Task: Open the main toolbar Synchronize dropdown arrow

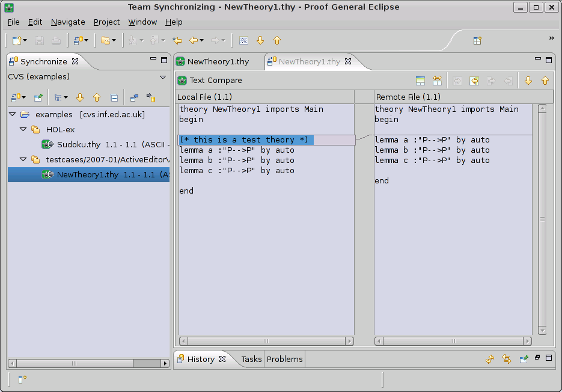Action: [x=87, y=40]
